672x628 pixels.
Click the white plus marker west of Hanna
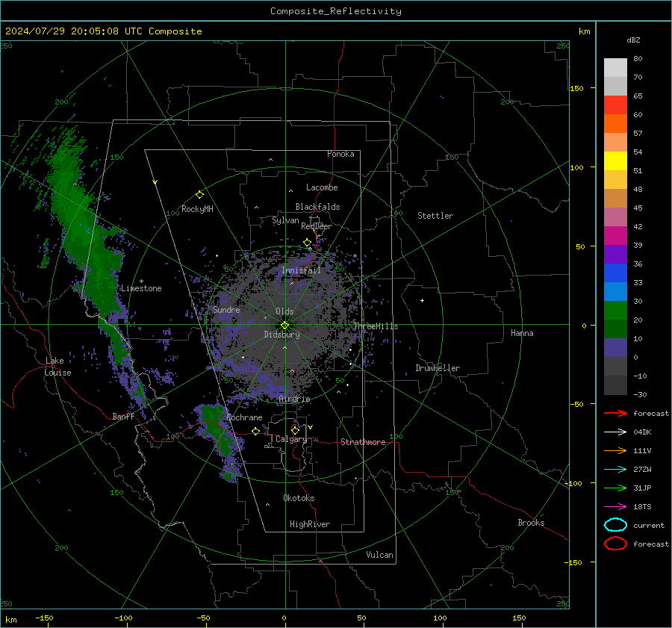coord(422,300)
